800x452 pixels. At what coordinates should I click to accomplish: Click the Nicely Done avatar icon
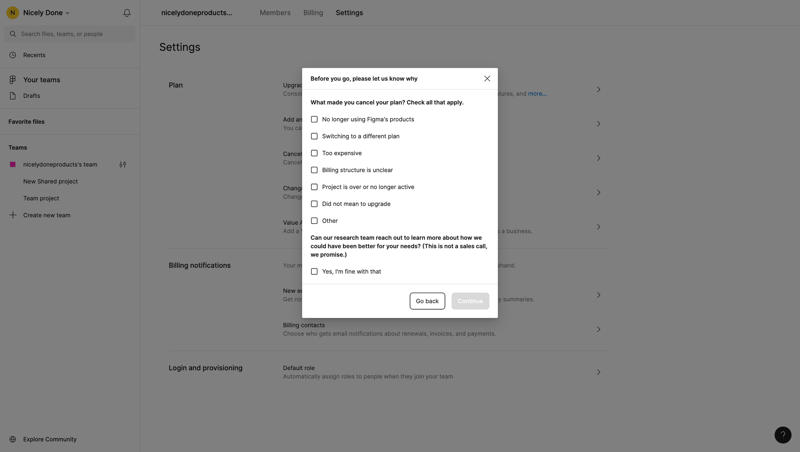[x=13, y=13]
